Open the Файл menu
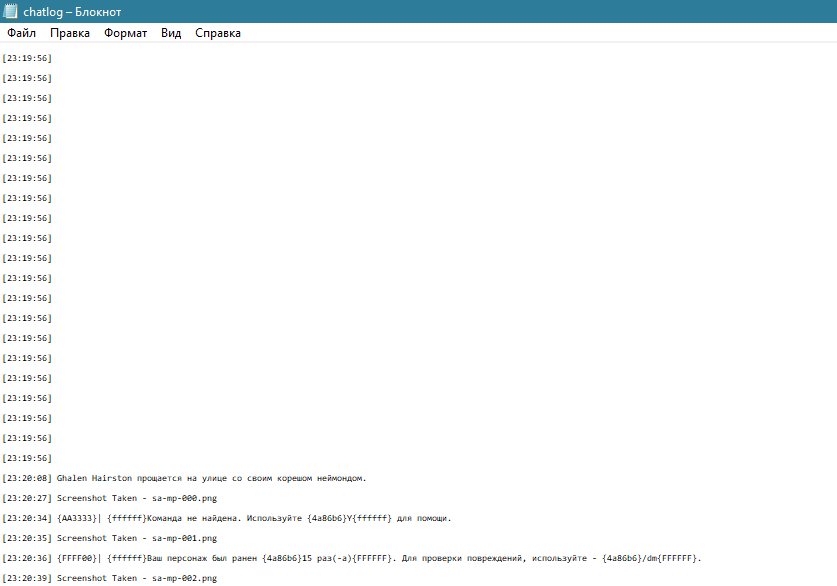Viewport: 837px width, 586px height. [21, 33]
